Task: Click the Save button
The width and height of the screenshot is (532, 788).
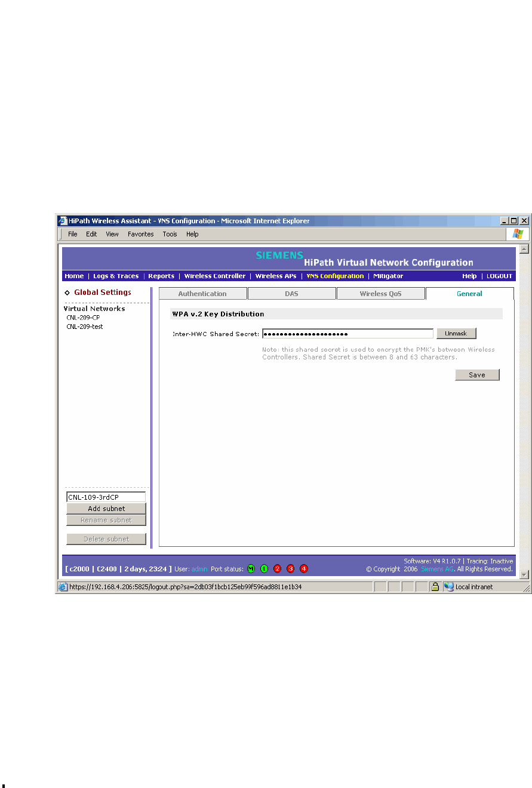Action: click(477, 375)
